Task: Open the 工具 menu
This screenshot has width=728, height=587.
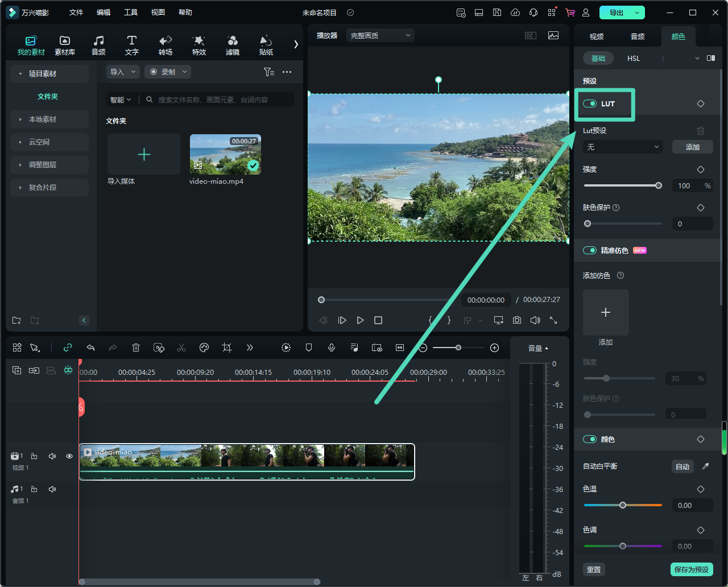Action: (x=131, y=13)
